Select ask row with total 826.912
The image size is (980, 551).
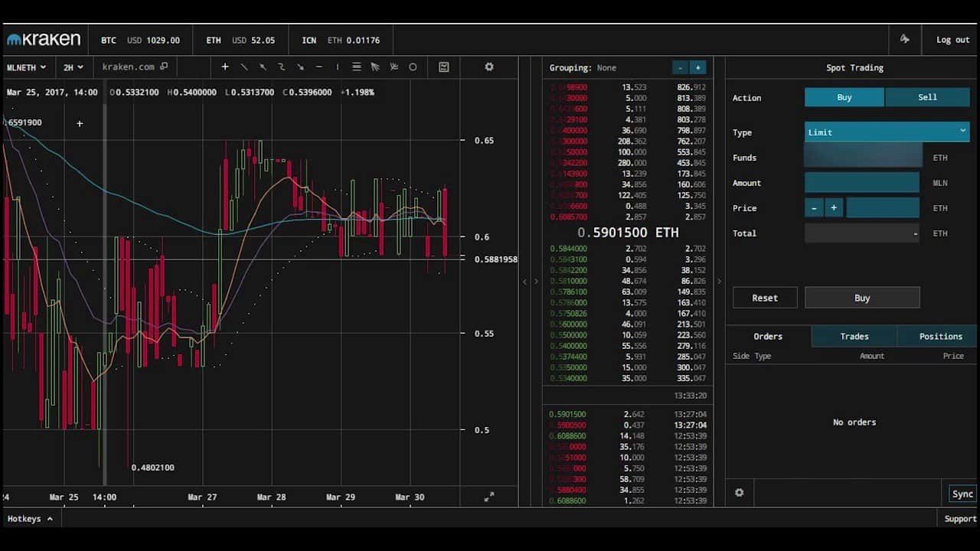628,87
